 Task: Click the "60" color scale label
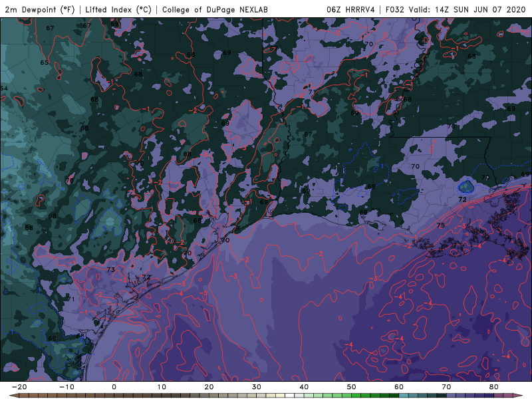(x=399, y=387)
